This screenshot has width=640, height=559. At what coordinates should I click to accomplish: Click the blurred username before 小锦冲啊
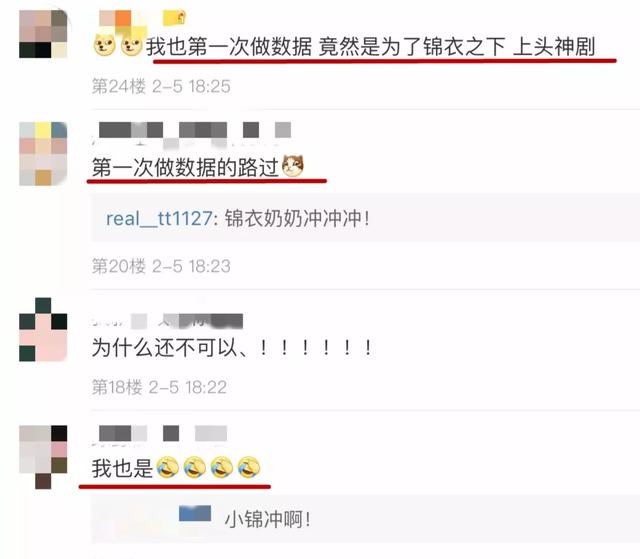[x=195, y=514]
